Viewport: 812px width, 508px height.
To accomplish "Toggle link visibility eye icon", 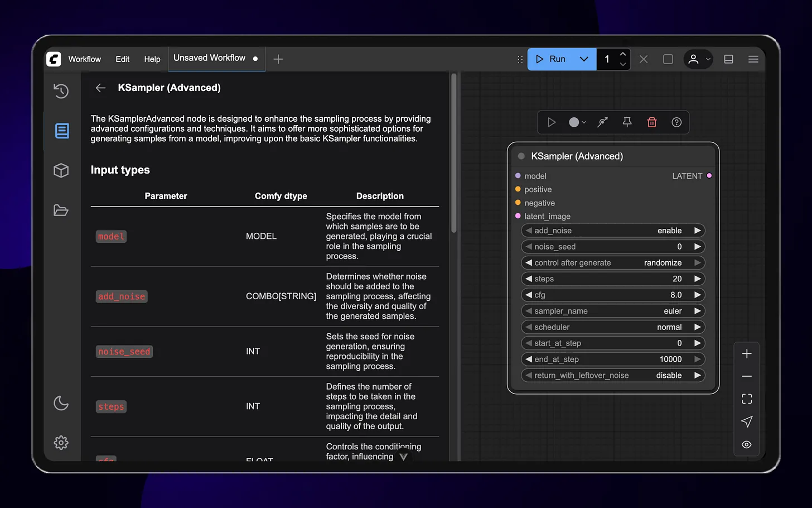I will pyautogui.click(x=747, y=445).
